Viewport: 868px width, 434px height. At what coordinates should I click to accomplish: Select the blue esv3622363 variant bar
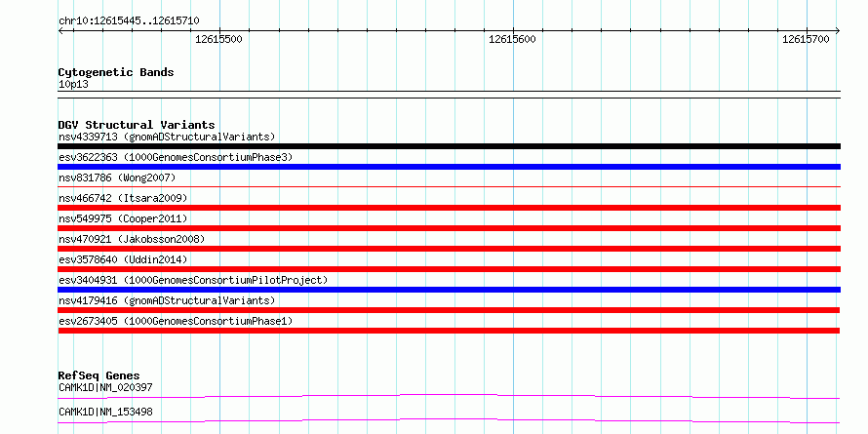(x=449, y=167)
